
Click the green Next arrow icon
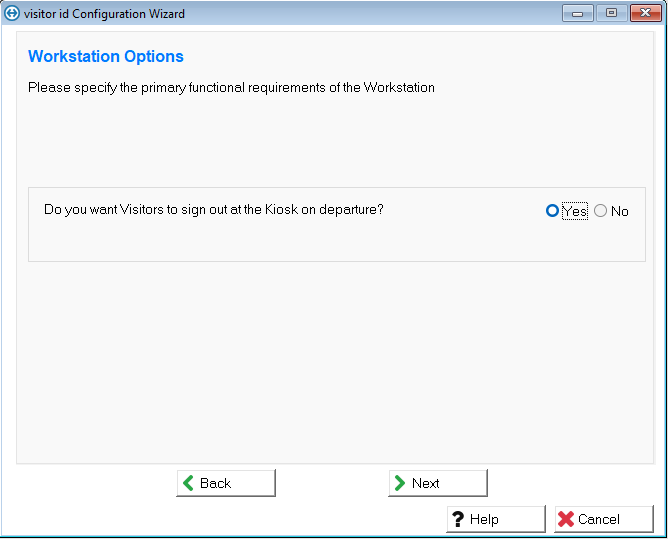click(x=400, y=483)
